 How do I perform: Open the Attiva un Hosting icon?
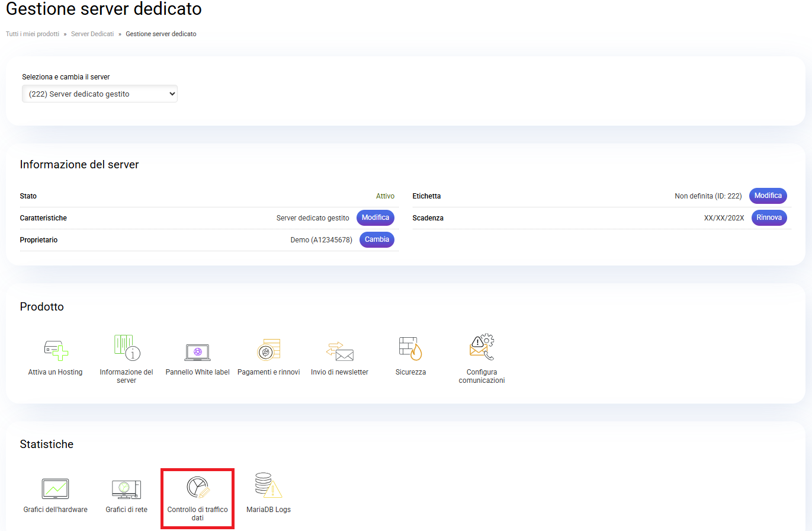(56, 349)
